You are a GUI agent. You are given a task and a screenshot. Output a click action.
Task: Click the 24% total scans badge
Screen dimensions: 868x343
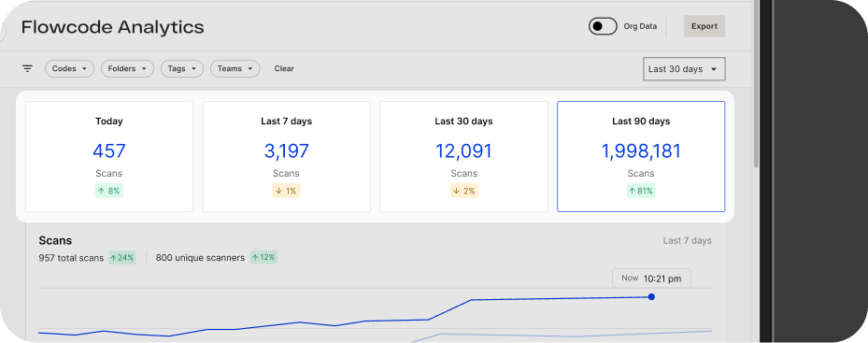click(121, 258)
